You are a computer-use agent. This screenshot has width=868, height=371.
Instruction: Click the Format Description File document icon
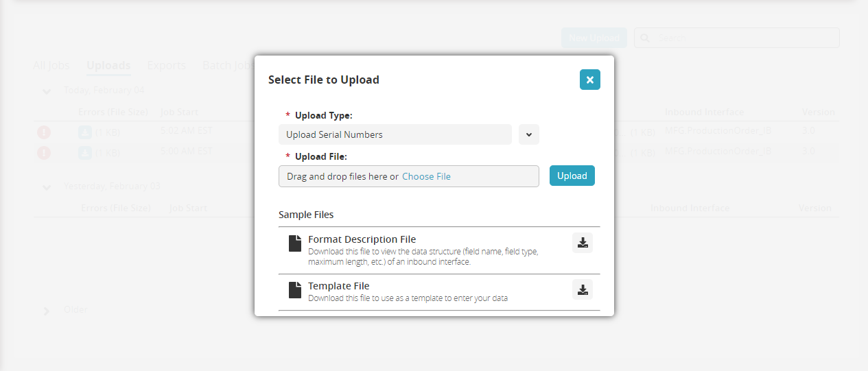pos(294,243)
